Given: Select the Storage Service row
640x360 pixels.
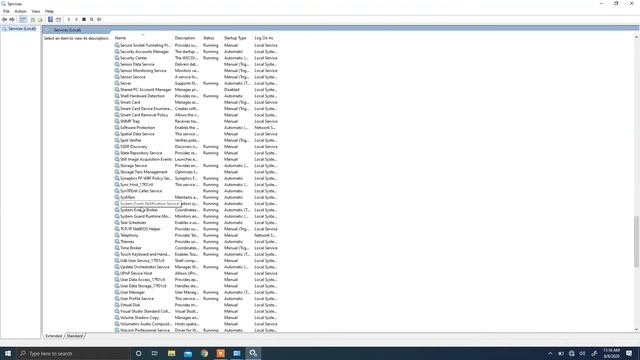Looking at the screenshot, I should (x=196, y=166).
